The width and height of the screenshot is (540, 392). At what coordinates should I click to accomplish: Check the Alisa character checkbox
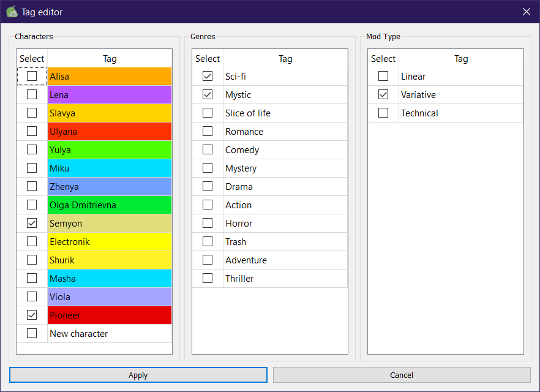[32, 76]
